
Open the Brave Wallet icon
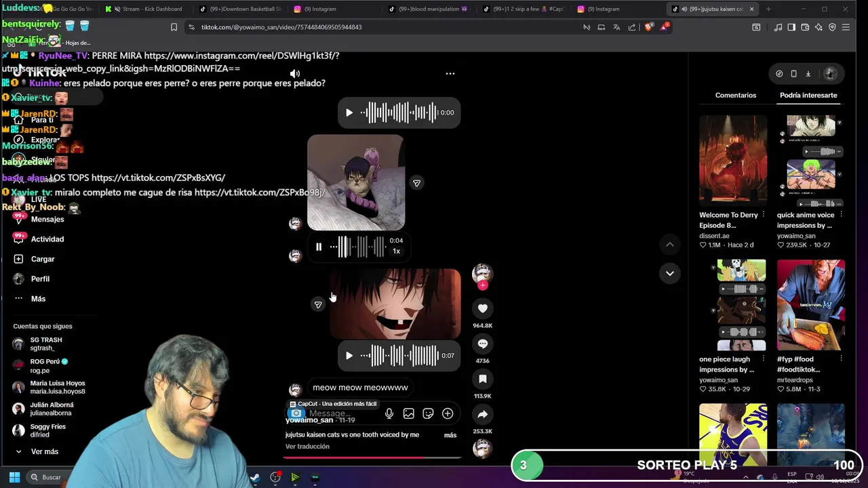coord(805,27)
